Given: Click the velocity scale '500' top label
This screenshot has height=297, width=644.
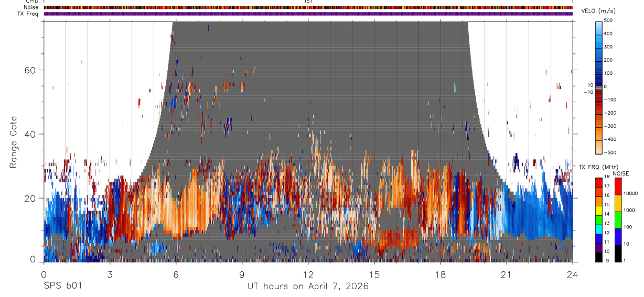Looking at the screenshot, I should point(608,20).
